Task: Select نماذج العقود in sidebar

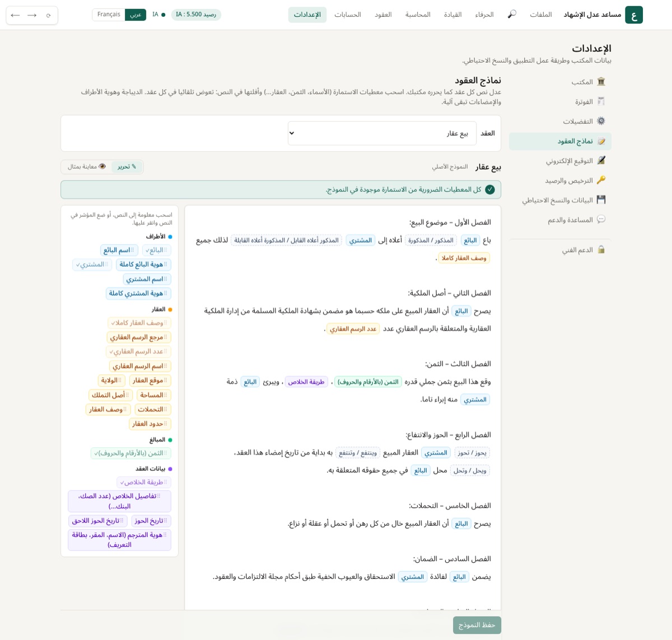Action: (x=560, y=141)
